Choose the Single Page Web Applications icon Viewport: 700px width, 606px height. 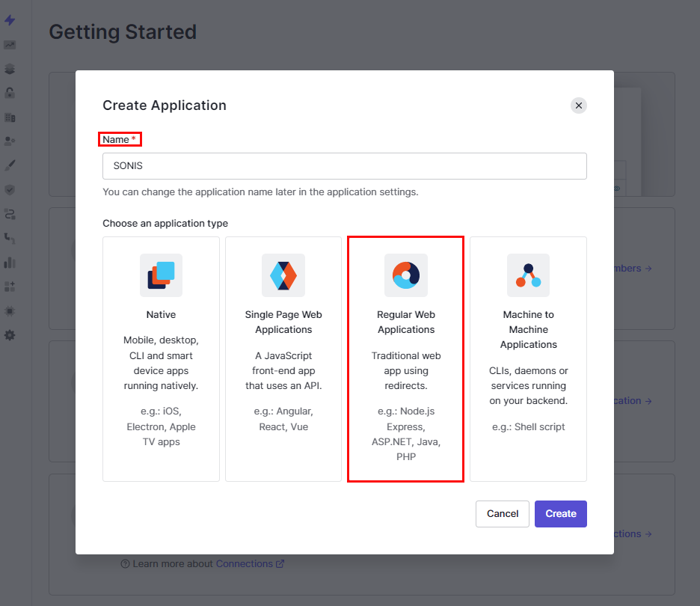coord(283,275)
